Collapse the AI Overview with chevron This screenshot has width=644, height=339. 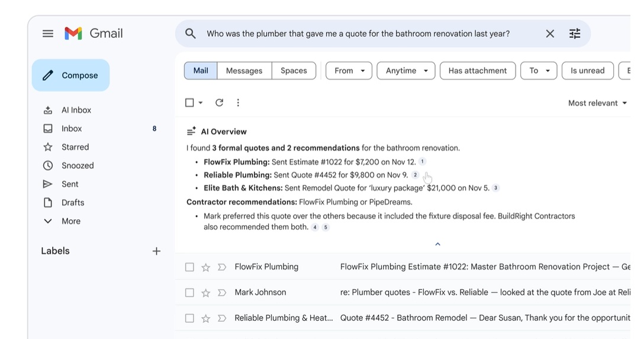tap(437, 244)
